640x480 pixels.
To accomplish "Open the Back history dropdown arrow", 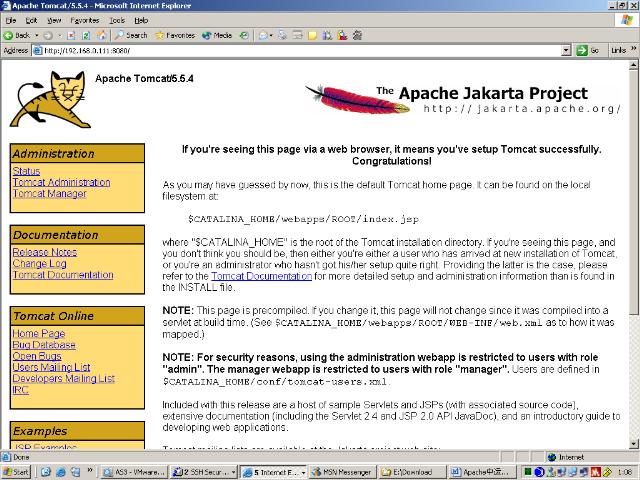I will click(x=36, y=36).
